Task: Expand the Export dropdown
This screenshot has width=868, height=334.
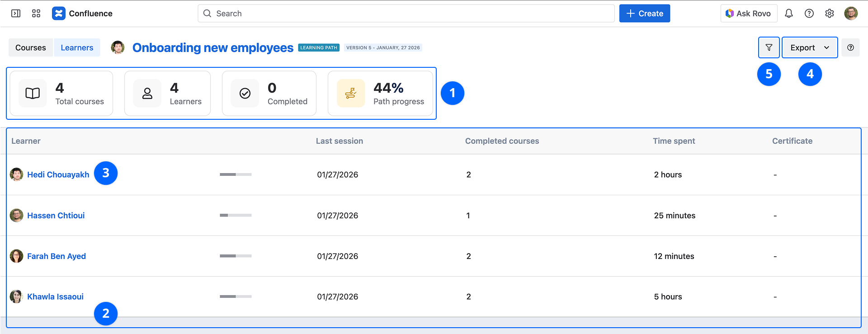Action: pos(809,47)
